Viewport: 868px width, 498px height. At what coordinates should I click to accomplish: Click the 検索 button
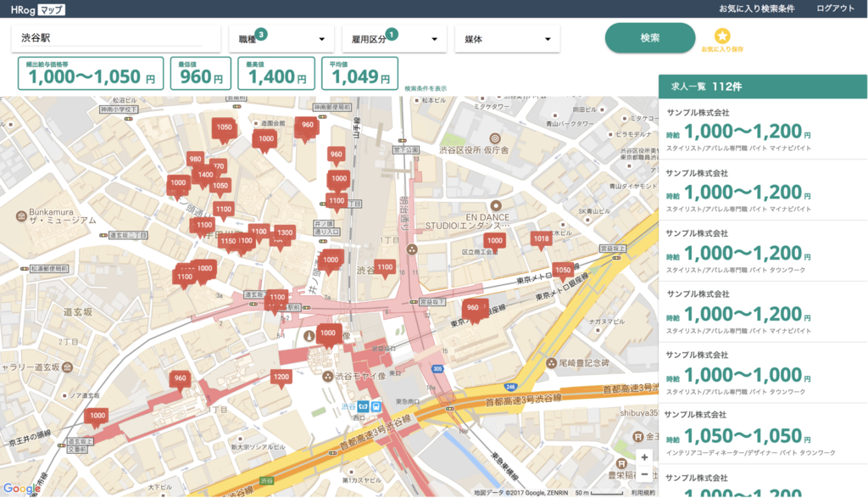650,37
